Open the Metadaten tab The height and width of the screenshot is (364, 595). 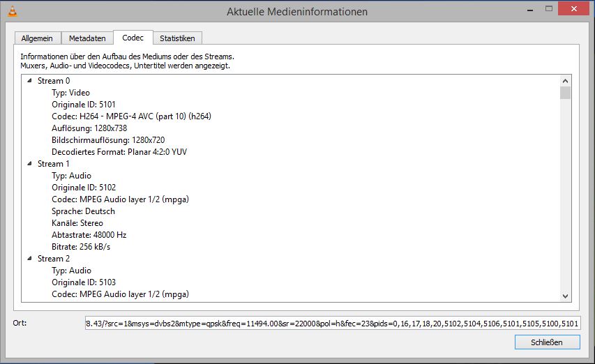click(87, 38)
